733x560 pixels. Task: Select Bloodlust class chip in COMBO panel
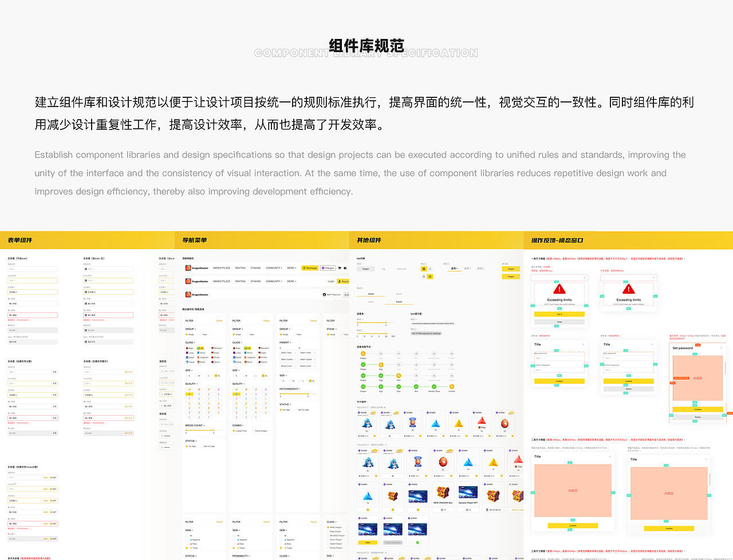(264, 348)
